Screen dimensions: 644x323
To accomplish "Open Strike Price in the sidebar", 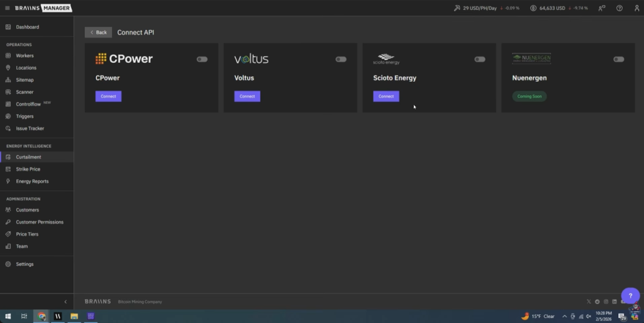I will click(28, 169).
